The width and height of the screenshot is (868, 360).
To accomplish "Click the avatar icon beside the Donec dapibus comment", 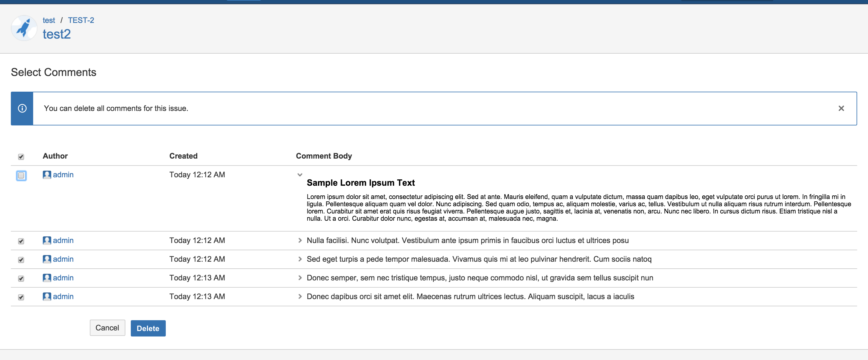I will pos(47,296).
